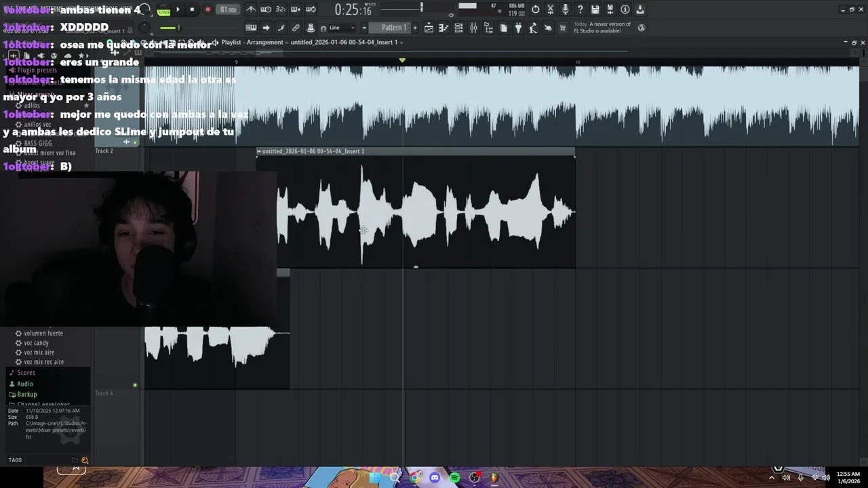Viewport: 868px width, 488px height.
Task: Select the Track 2 audio clip title bar
Action: pos(416,151)
